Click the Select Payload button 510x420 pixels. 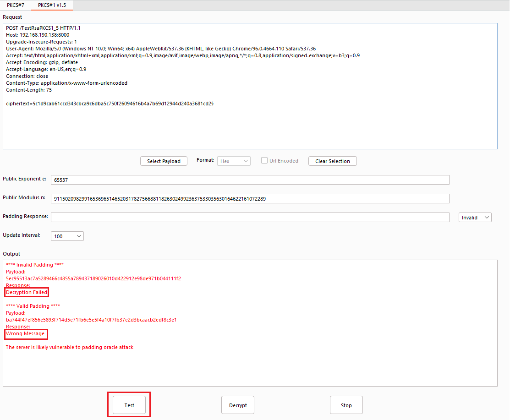164,161
